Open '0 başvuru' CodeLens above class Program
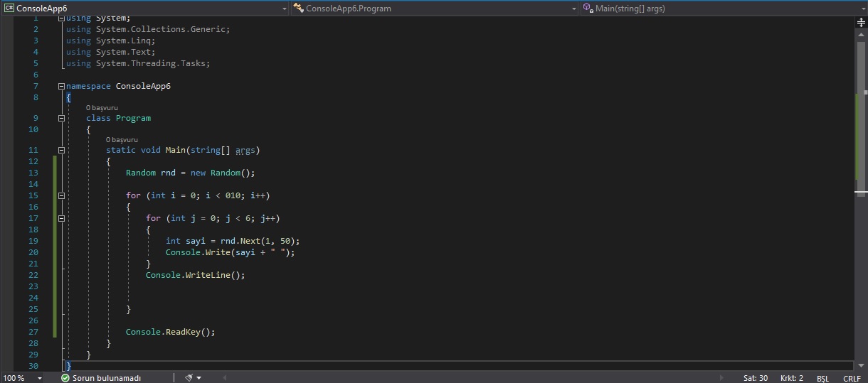Screen dimensions: 868x383 [x=102, y=108]
